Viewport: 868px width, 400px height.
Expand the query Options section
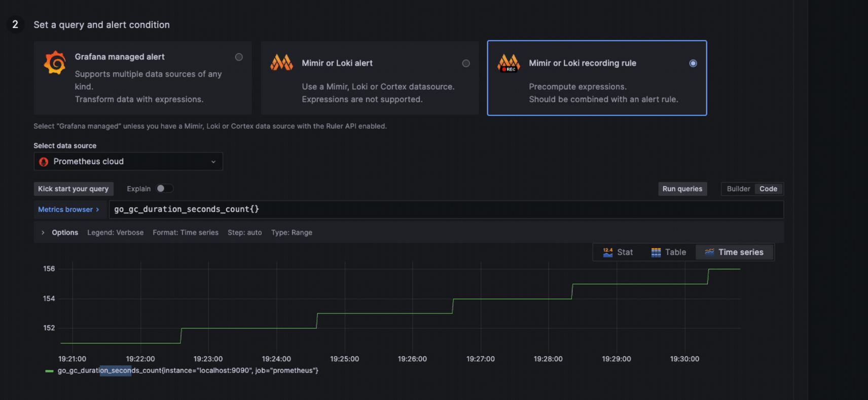pyautogui.click(x=43, y=232)
